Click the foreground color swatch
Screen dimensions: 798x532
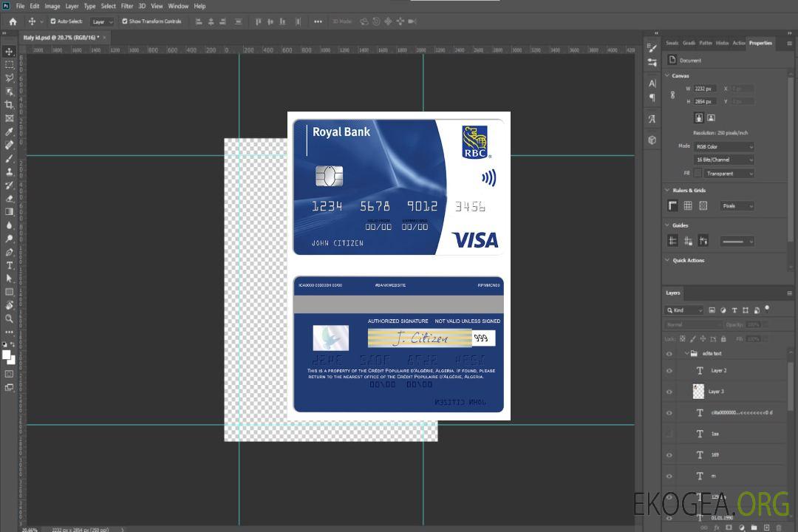point(7,355)
